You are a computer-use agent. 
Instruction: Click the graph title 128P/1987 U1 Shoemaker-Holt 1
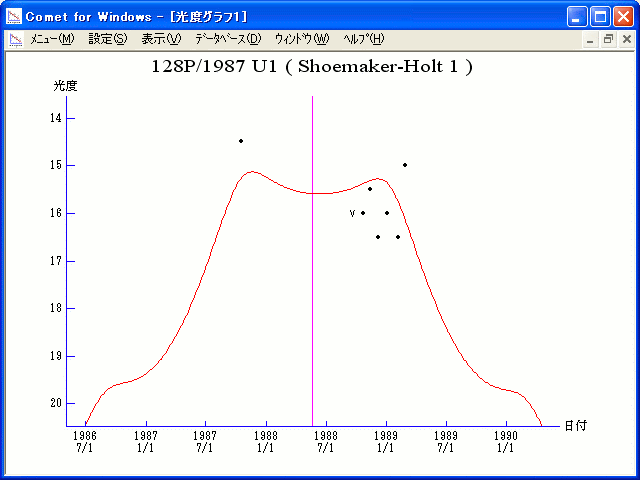click(311, 67)
